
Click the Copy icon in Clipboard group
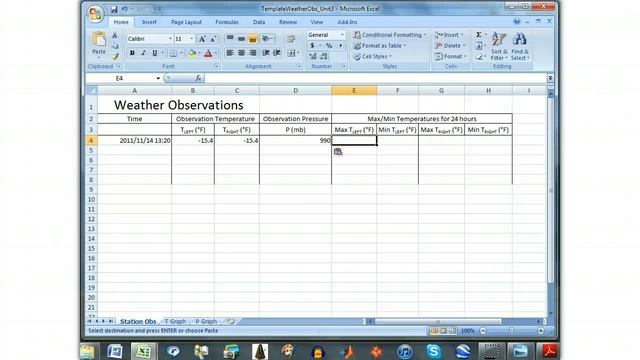(115, 46)
